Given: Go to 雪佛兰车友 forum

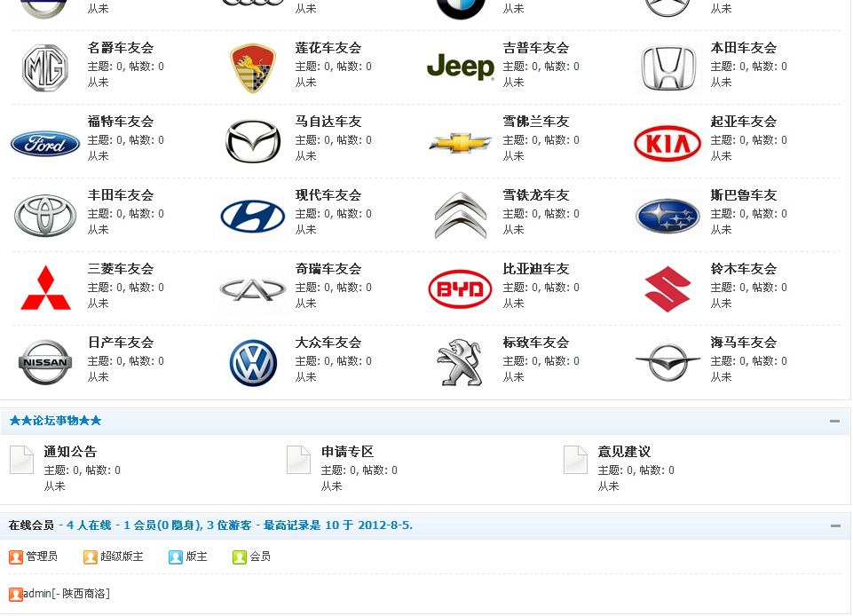Looking at the screenshot, I should (x=536, y=122).
